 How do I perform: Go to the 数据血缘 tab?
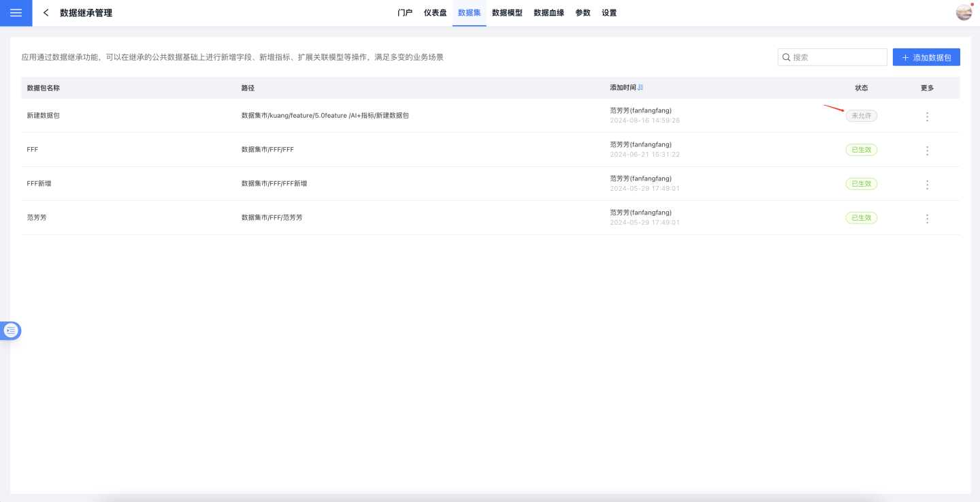pyautogui.click(x=549, y=13)
